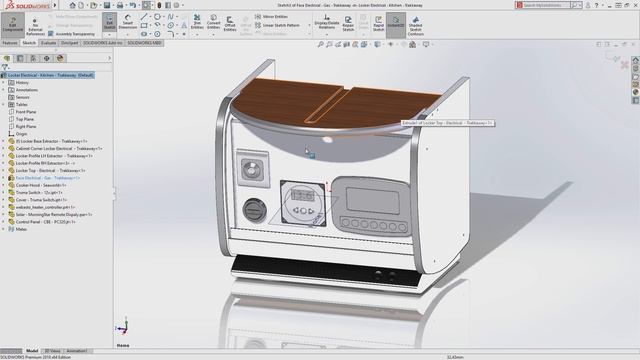The width and height of the screenshot is (640, 360).
Task: Switch to the Features tab
Action: point(10,43)
